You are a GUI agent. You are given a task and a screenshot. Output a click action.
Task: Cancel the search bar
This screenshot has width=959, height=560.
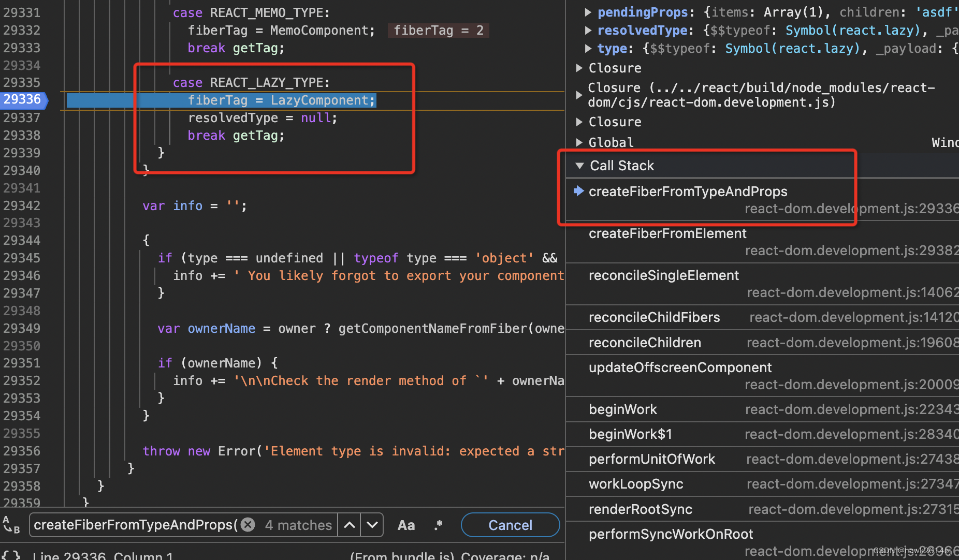coord(510,525)
